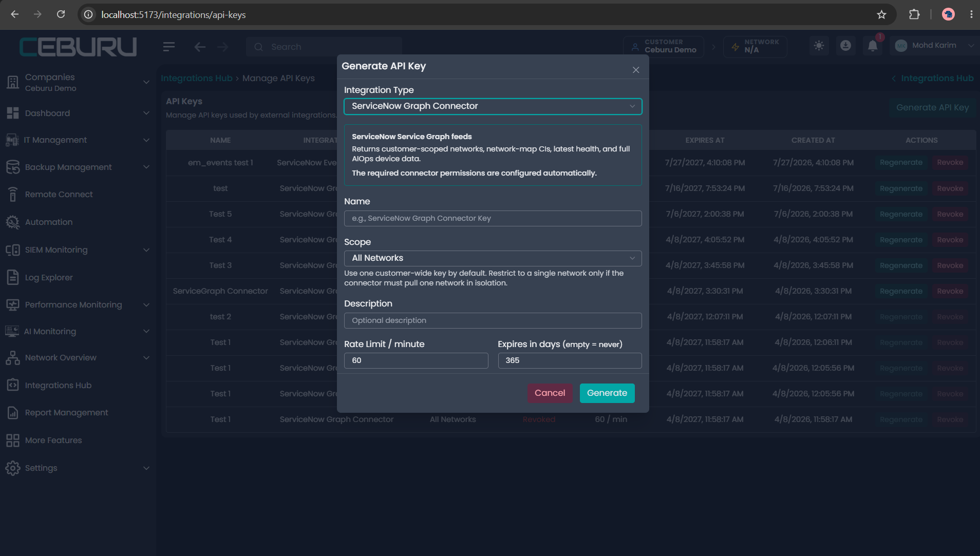The image size is (980, 556).
Task: Expand the IT Management chevron
Action: (x=146, y=140)
